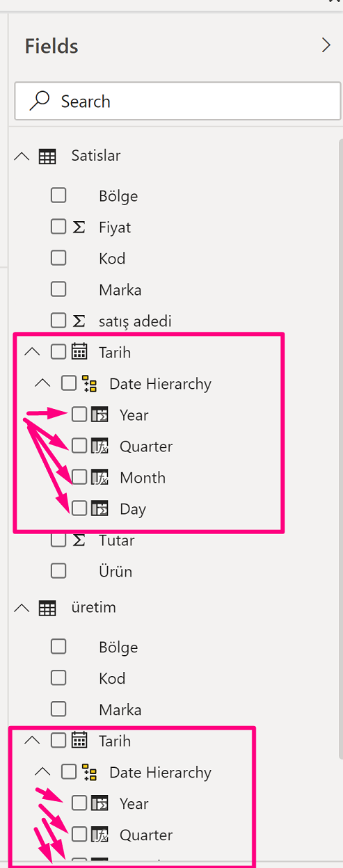Collapse Tarih field in Satislar
Image resolution: width=343 pixels, height=868 pixels.
point(32,352)
